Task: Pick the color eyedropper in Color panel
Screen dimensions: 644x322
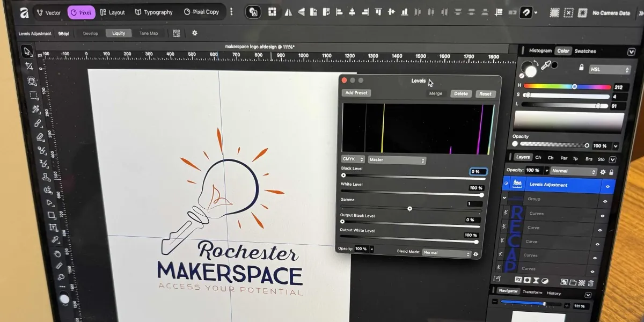Action: click(x=546, y=65)
